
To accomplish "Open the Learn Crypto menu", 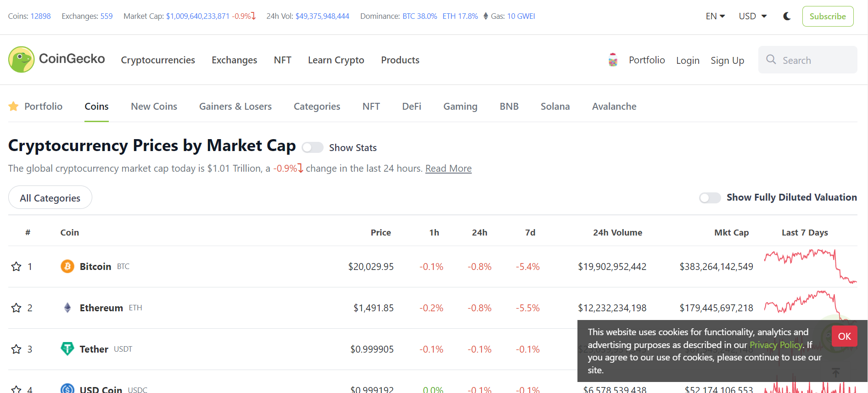I will pyautogui.click(x=336, y=60).
